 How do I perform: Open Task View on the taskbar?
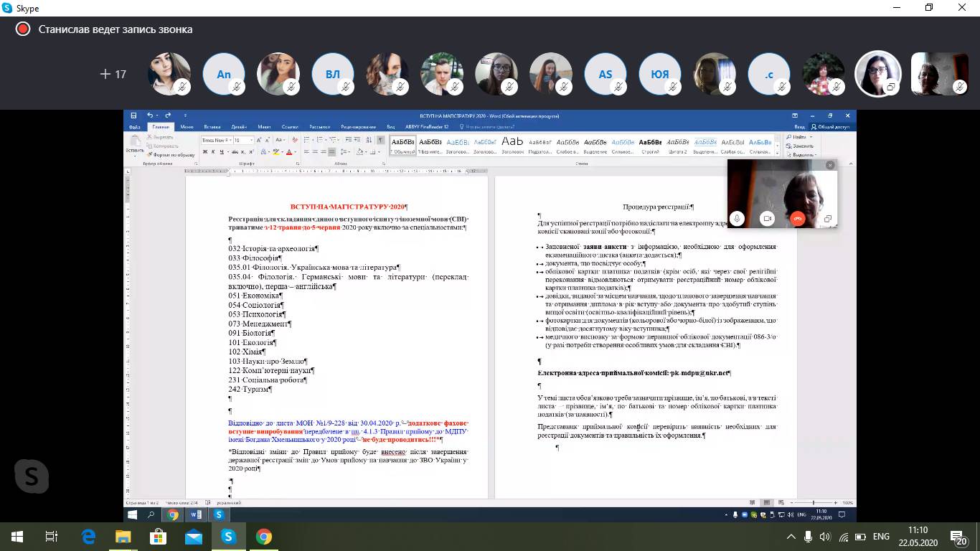point(52,537)
